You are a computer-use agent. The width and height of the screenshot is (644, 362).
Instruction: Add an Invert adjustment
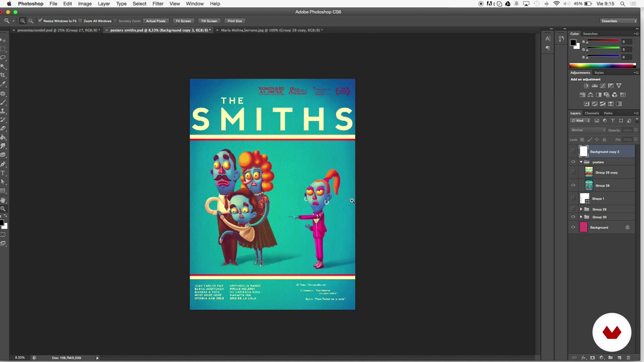point(587,104)
